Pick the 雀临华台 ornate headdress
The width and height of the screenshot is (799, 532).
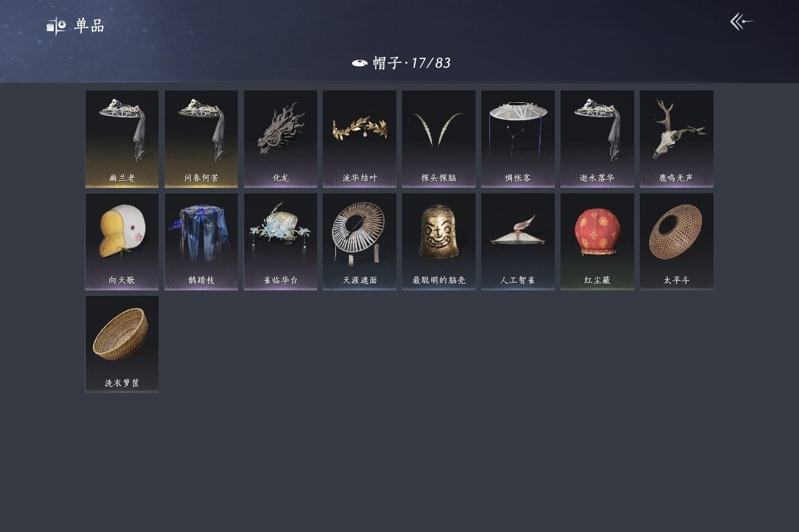tap(280, 241)
